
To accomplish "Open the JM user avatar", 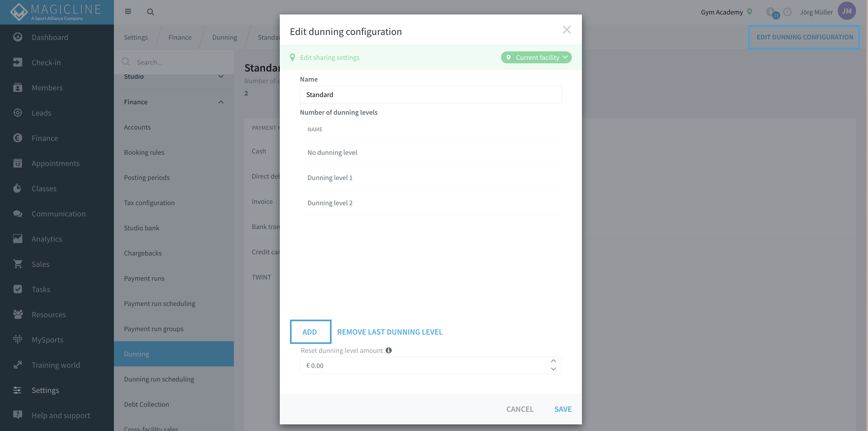I will pyautogui.click(x=846, y=11).
